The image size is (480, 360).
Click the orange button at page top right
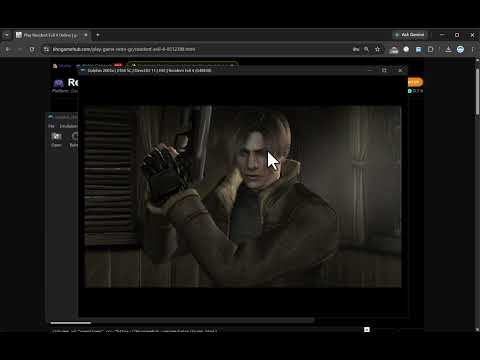click(x=415, y=82)
